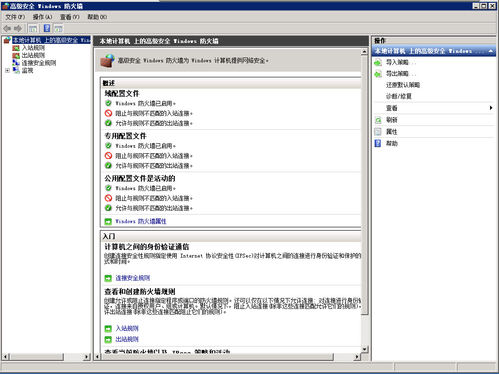Click red block icon under 专用配置文件
This screenshot has width=499, height=374.
pyautogui.click(x=108, y=156)
